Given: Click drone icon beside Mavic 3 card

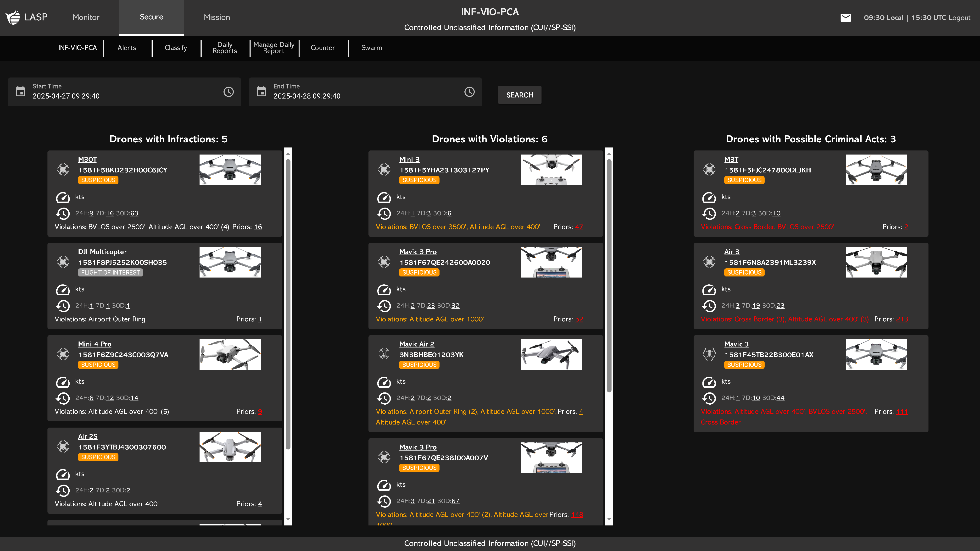Looking at the screenshot, I should pos(709,354).
